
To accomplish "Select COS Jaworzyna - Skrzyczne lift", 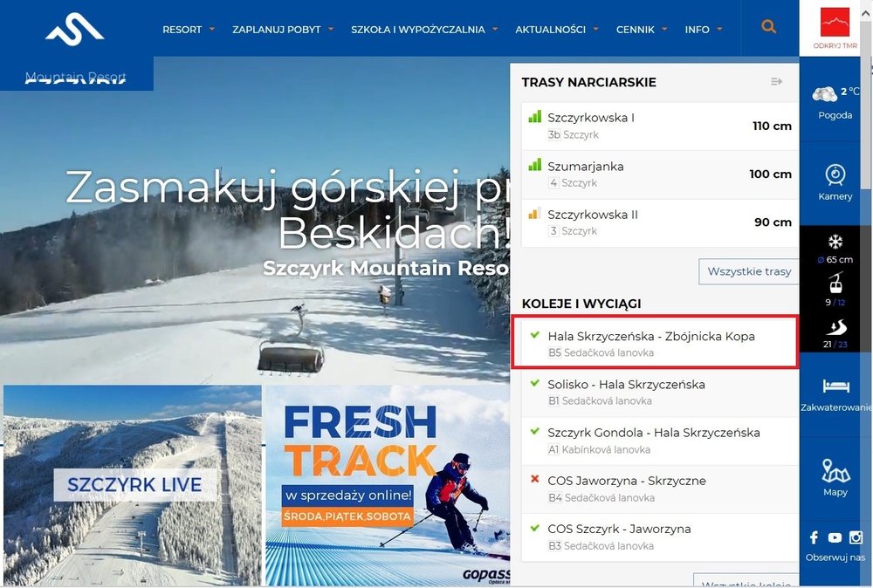I will point(660,489).
